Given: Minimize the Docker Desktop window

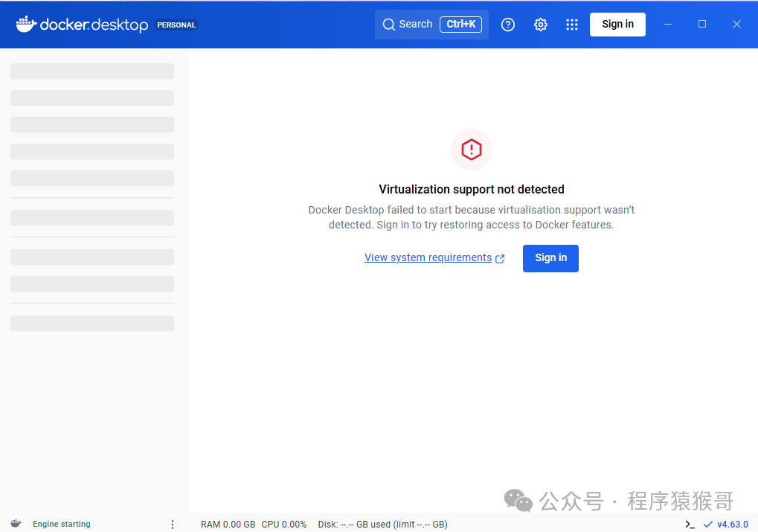Looking at the screenshot, I should tap(668, 25).
